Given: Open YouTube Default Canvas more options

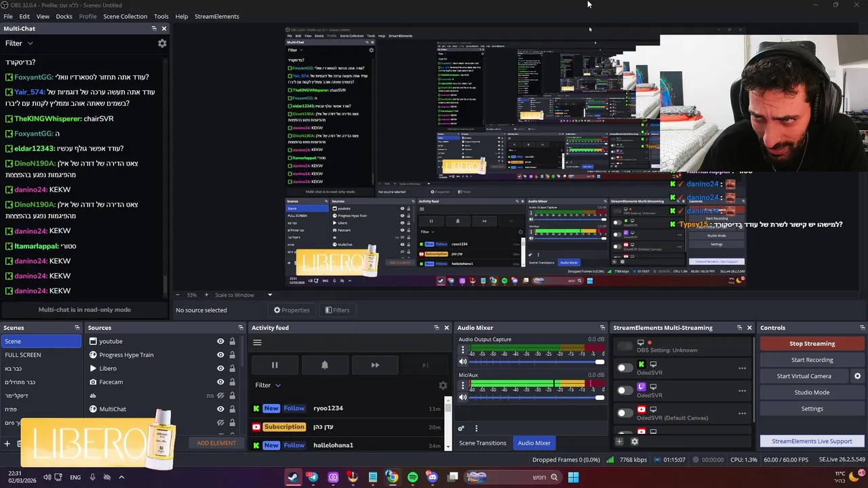Looking at the screenshot, I should pyautogui.click(x=742, y=413).
